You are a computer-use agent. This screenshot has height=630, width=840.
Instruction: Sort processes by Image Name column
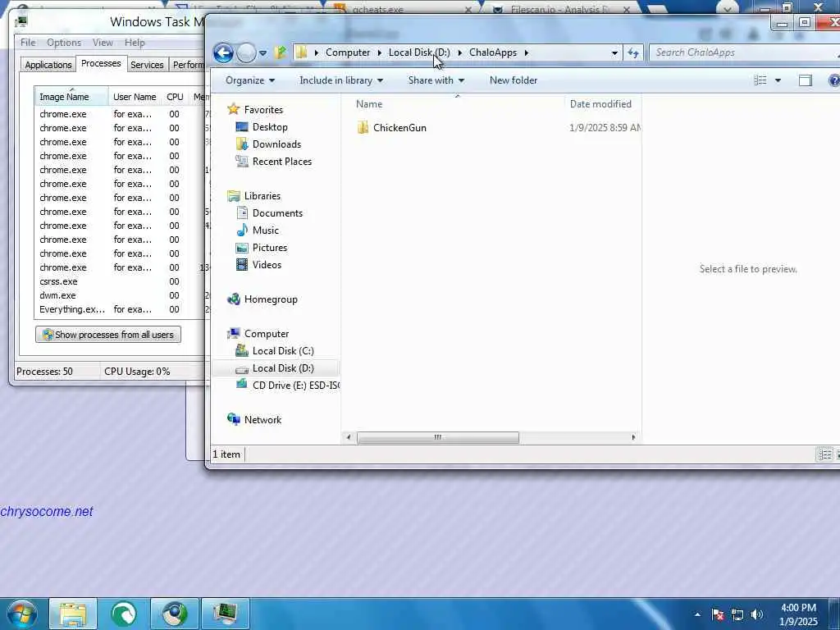tap(71, 97)
